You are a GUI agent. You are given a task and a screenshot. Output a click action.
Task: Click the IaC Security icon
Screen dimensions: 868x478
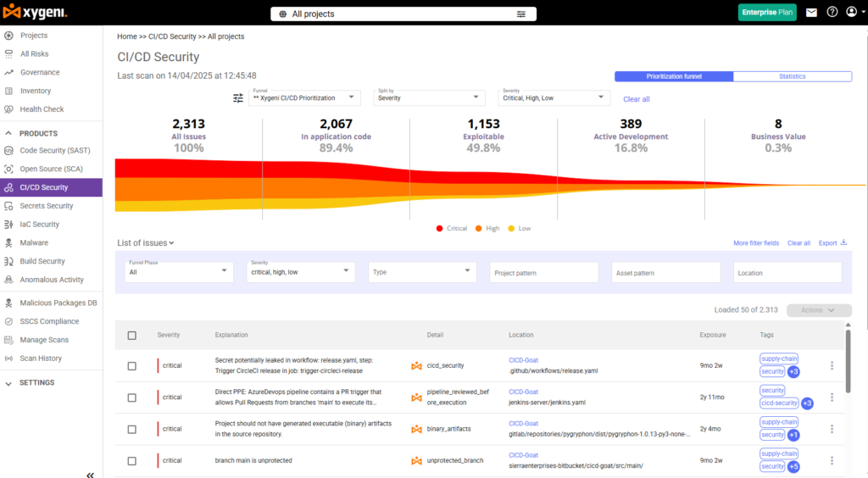[8, 224]
